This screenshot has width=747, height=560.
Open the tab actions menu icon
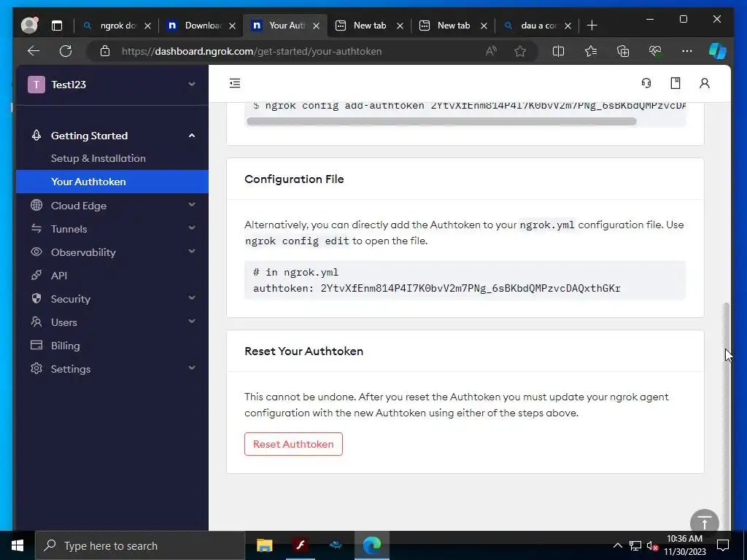click(57, 26)
